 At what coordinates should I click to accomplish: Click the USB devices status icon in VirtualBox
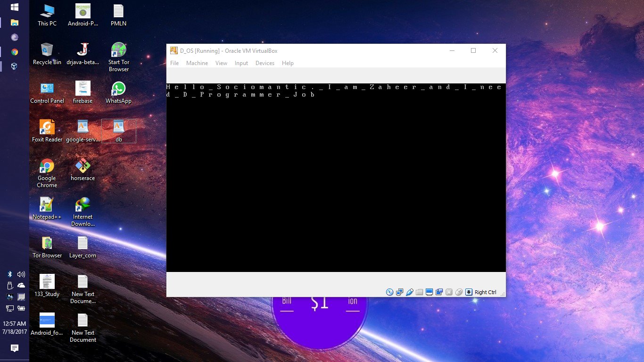coord(410,292)
